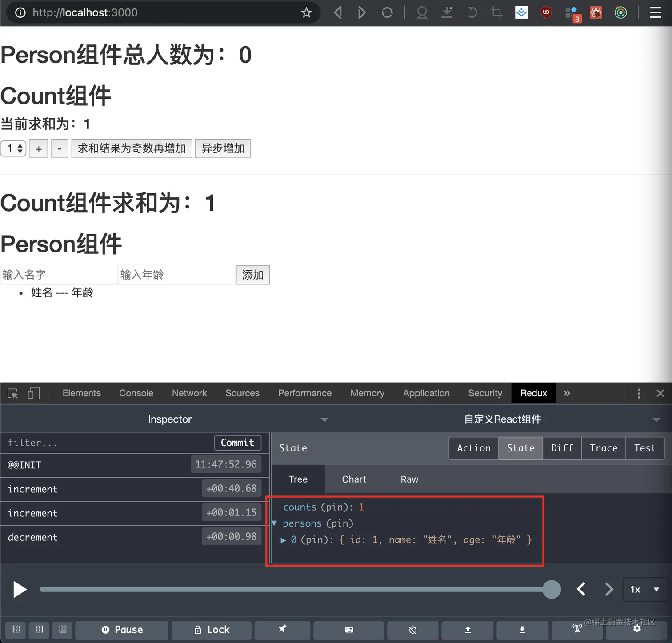Collapse the persons node in state tree
The height and width of the screenshot is (643, 672).
pyautogui.click(x=274, y=523)
